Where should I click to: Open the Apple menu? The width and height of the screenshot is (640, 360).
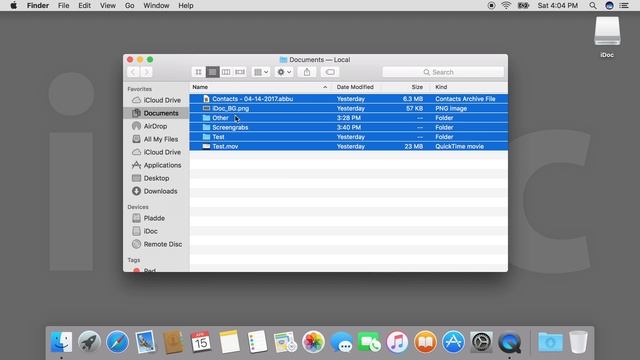13,5
